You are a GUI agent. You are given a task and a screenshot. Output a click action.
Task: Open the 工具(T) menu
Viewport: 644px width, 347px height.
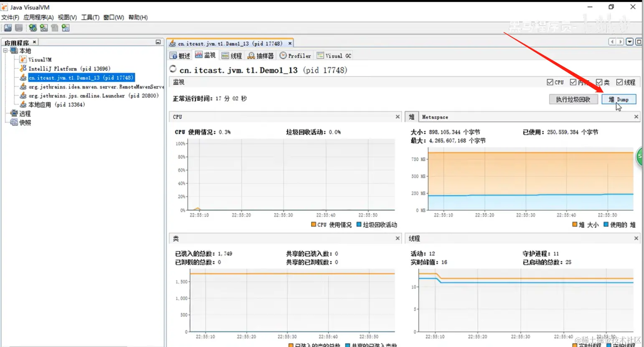[90, 17]
